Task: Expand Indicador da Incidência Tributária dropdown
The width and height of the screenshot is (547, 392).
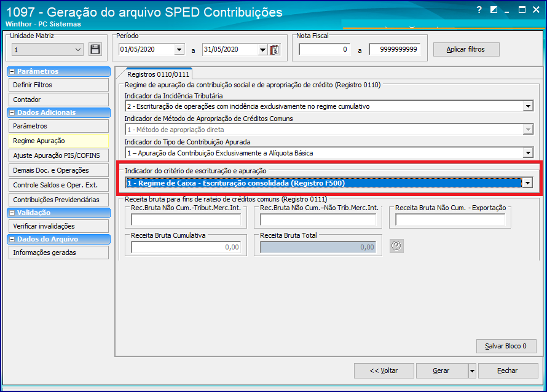Action: coord(528,106)
